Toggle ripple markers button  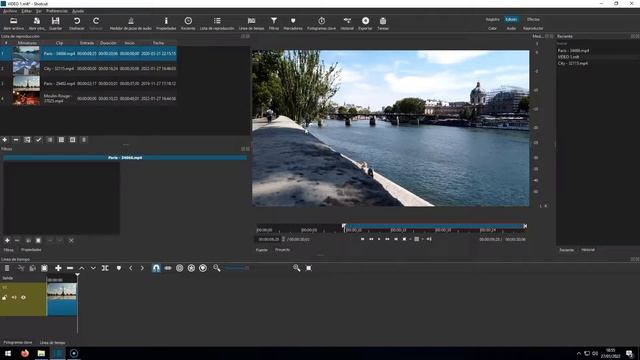click(x=203, y=268)
